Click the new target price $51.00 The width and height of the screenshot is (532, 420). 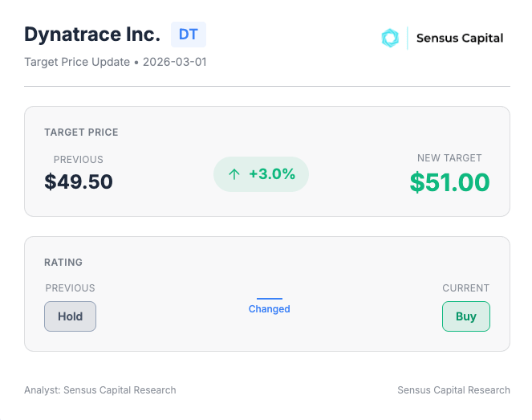[450, 182]
